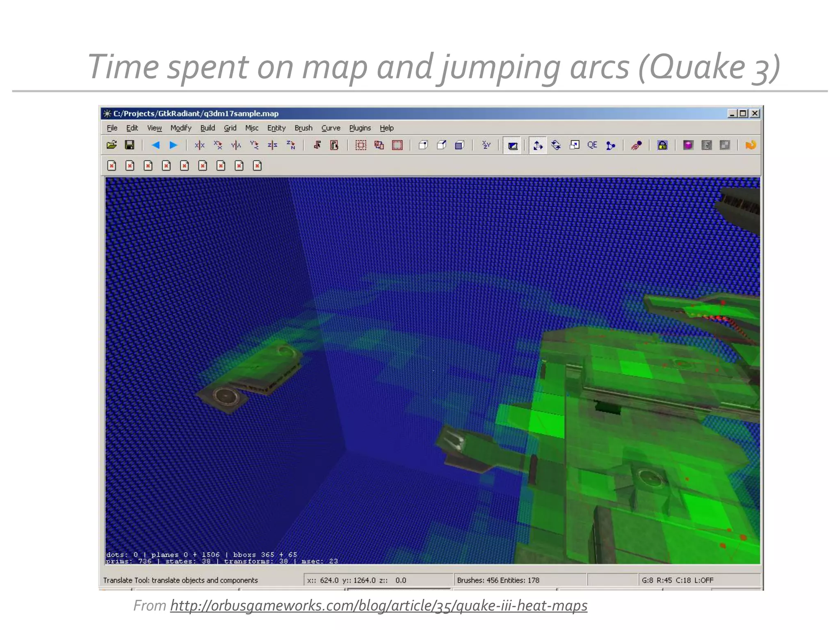The height and width of the screenshot is (630, 840).
Task: Click the CSG merge shaded cube icon
Action: [x=459, y=145]
